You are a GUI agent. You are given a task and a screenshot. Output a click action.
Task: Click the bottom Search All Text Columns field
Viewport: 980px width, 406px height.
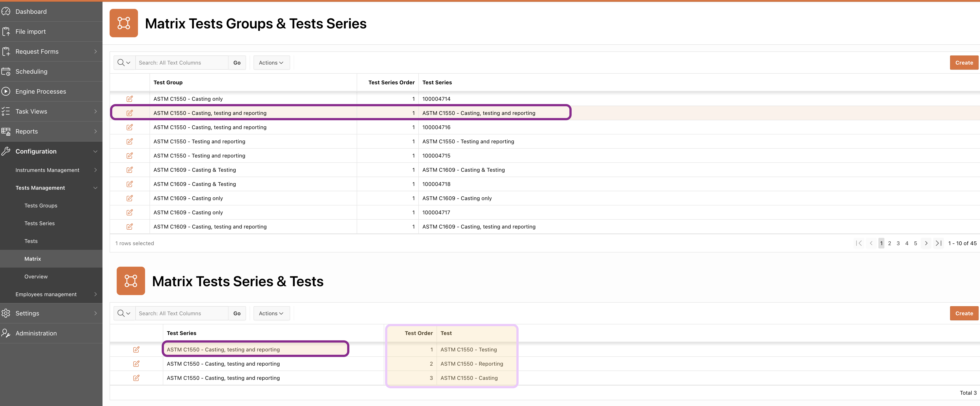[x=181, y=313]
